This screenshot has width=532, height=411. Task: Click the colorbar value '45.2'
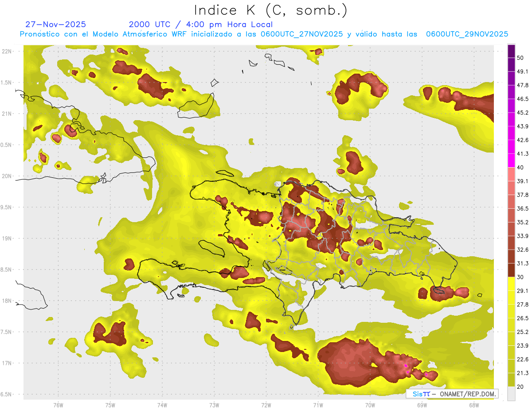coord(522,113)
